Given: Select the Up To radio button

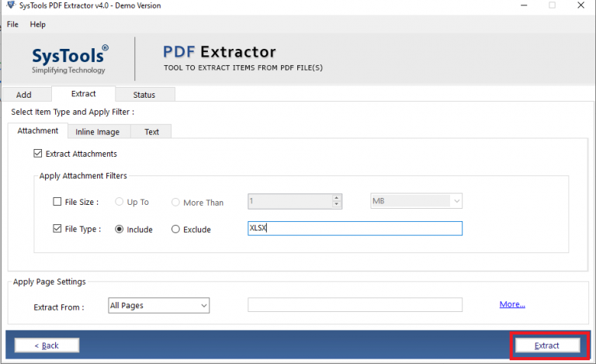Looking at the screenshot, I should [x=119, y=202].
